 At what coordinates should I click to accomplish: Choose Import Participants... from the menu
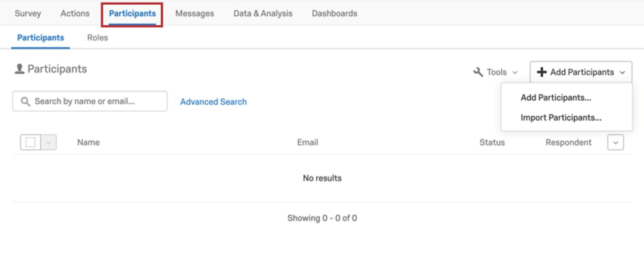coord(561,118)
